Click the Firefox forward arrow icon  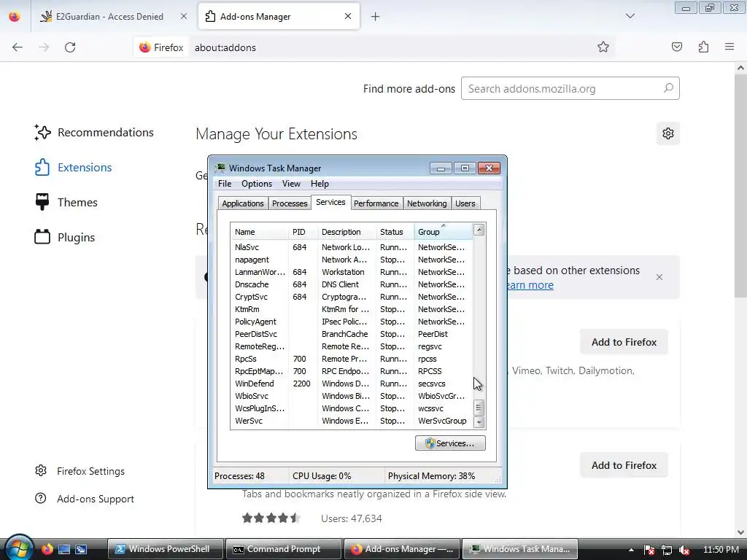[44, 47]
